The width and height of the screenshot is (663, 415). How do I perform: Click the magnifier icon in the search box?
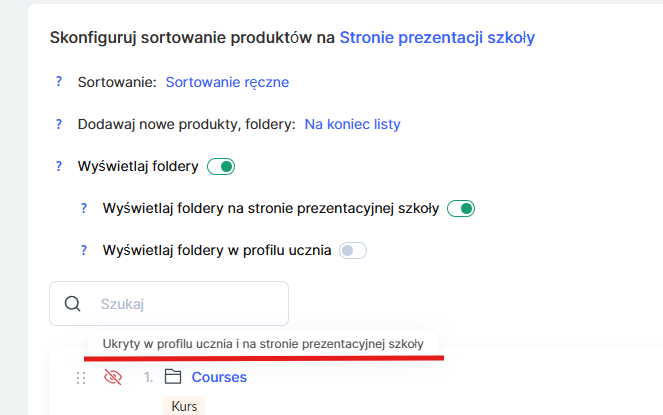(72, 304)
